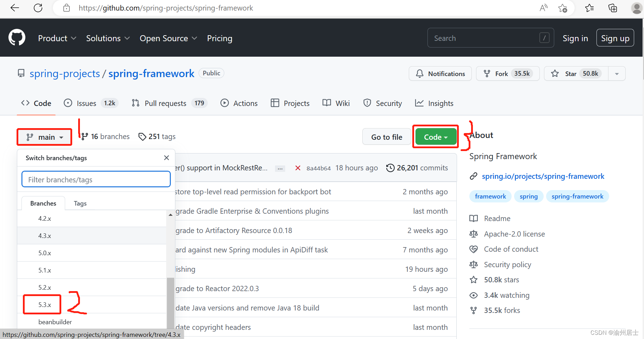Reload the page with the refresh icon
This screenshot has height=339, width=644.
pos(38,8)
